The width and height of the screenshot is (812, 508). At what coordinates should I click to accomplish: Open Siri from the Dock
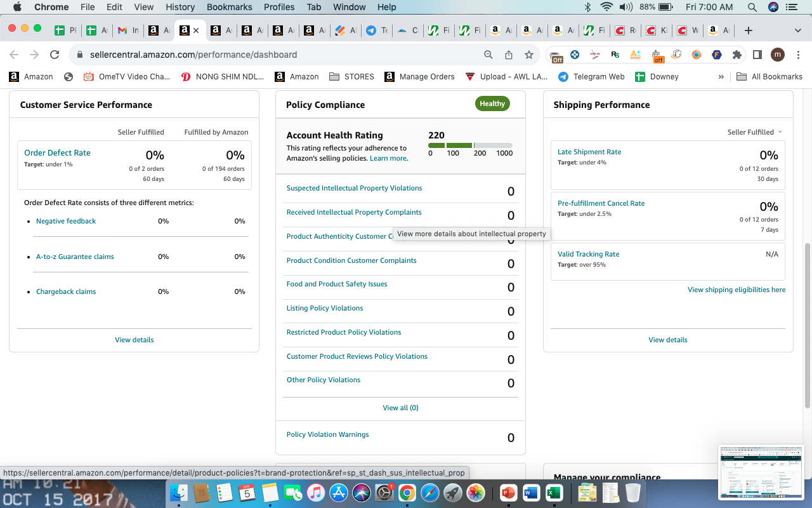[x=362, y=492]
